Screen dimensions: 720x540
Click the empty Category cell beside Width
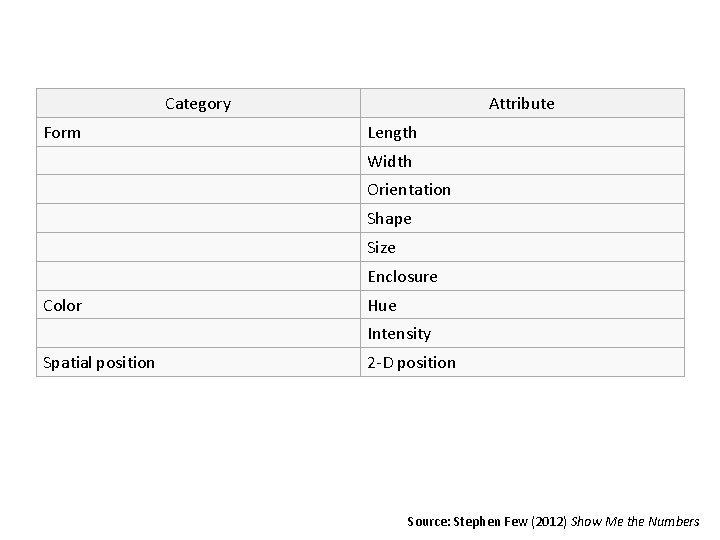tap(198, 161)
